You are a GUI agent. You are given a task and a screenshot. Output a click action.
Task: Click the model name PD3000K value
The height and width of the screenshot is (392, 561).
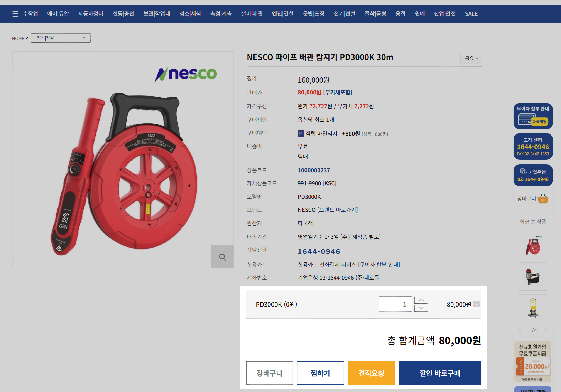[x=309, y=197]
